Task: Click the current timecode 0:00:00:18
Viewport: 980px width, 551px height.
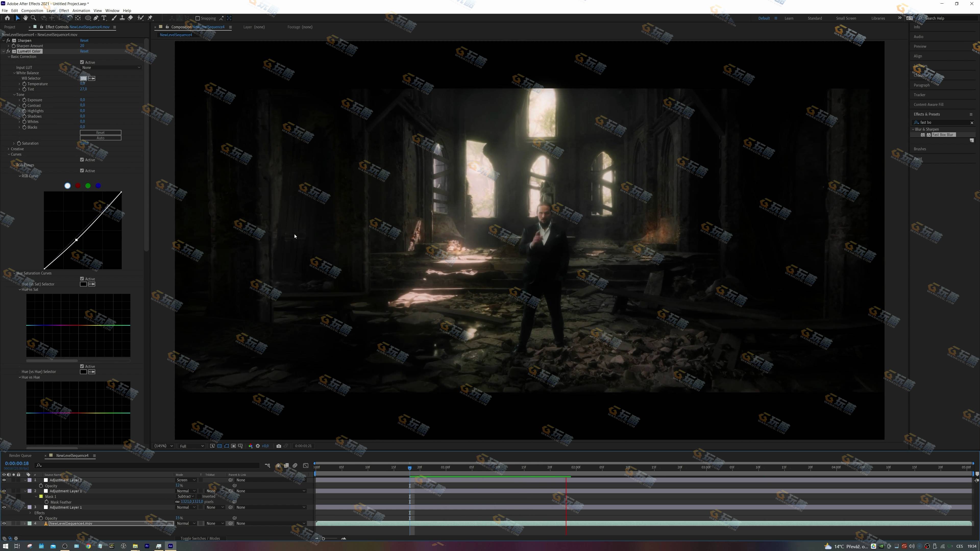Action: [x=17, y=464]
